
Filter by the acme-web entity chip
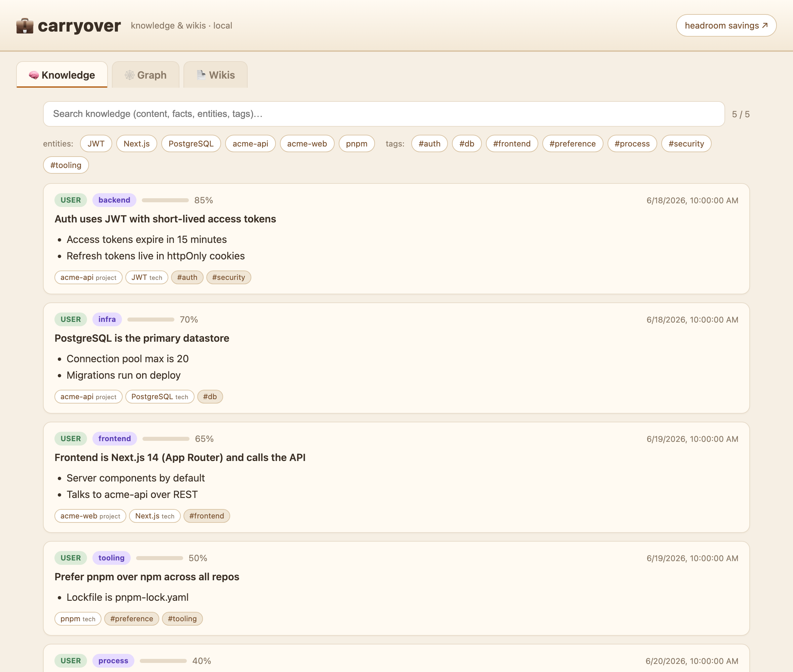point(307,143)
